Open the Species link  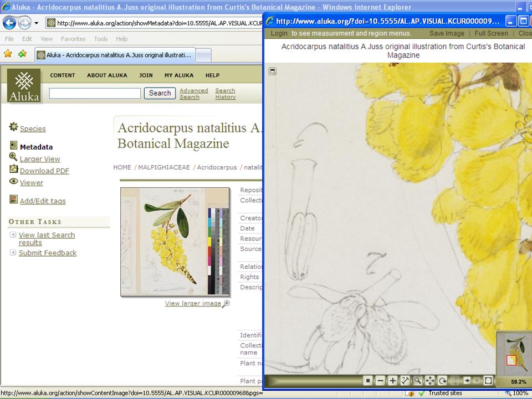pyautogui.click(x=33, y=129)
